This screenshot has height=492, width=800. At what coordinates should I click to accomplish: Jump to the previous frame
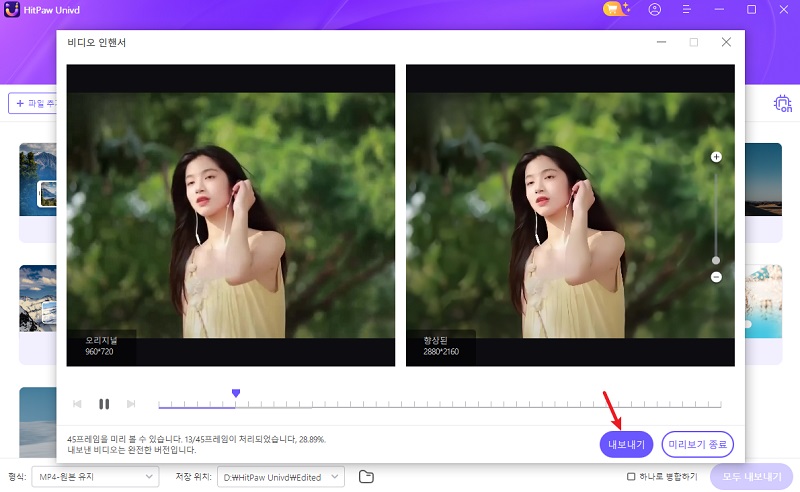pos(77,404)
